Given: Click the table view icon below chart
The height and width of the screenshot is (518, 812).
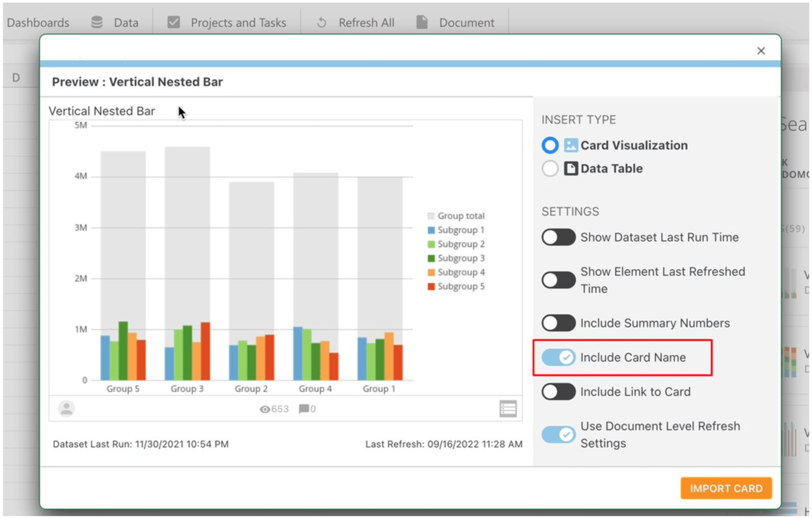Looking at the screenshot, I should (x=508, y=409).
